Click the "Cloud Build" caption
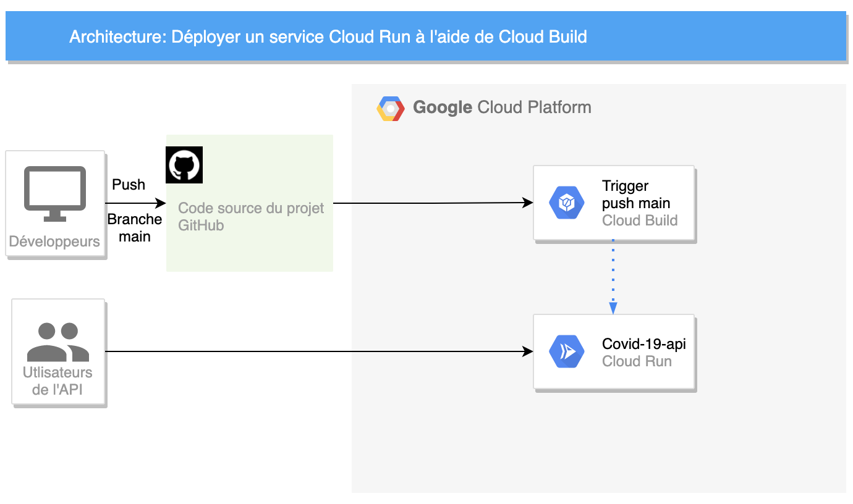The width and height of the screenshot is (853, 504). (x=640, y=220)
